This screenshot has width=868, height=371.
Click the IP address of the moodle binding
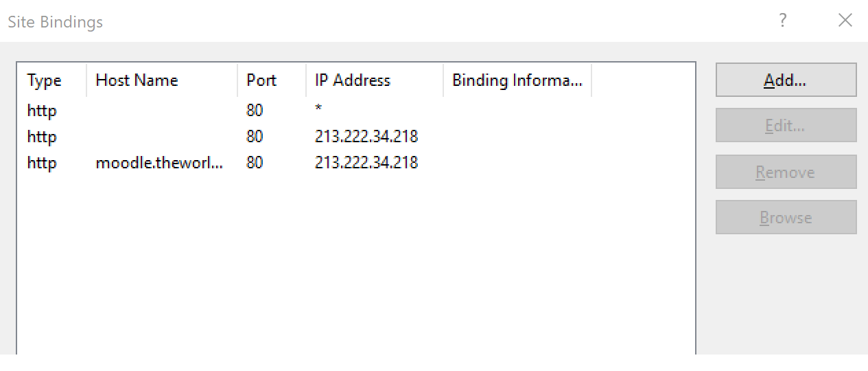click(x=366, y=163)
